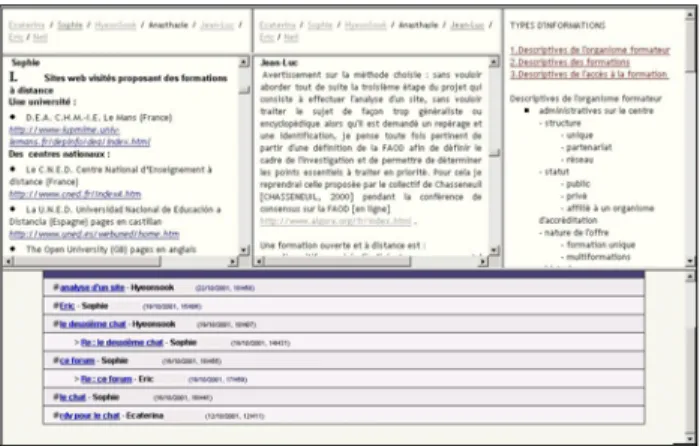Open the algora.org link in Jean-Luc's text
This screenshot has height=446, width=700.
[335, 221]
